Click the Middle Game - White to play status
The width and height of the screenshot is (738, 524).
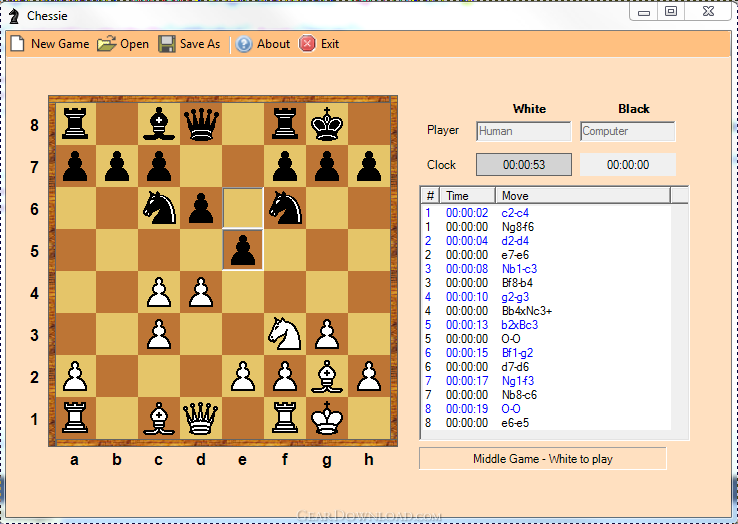click(543, 459)
